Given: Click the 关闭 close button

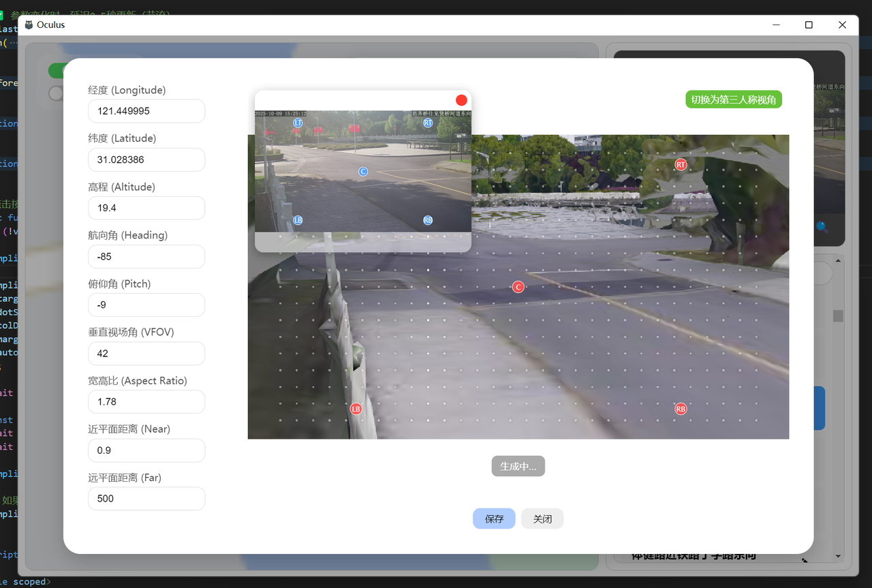Looking at the screenshot, I should (x=542, y=519).
